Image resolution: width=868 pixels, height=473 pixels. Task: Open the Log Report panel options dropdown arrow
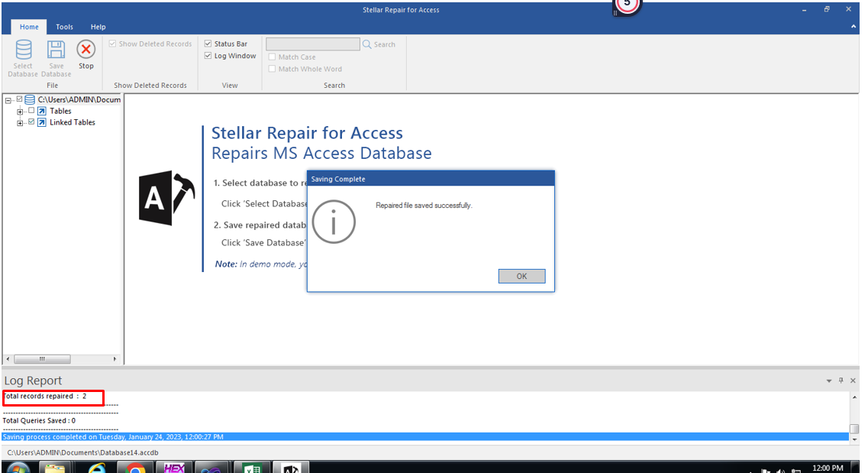pos(829,381)
